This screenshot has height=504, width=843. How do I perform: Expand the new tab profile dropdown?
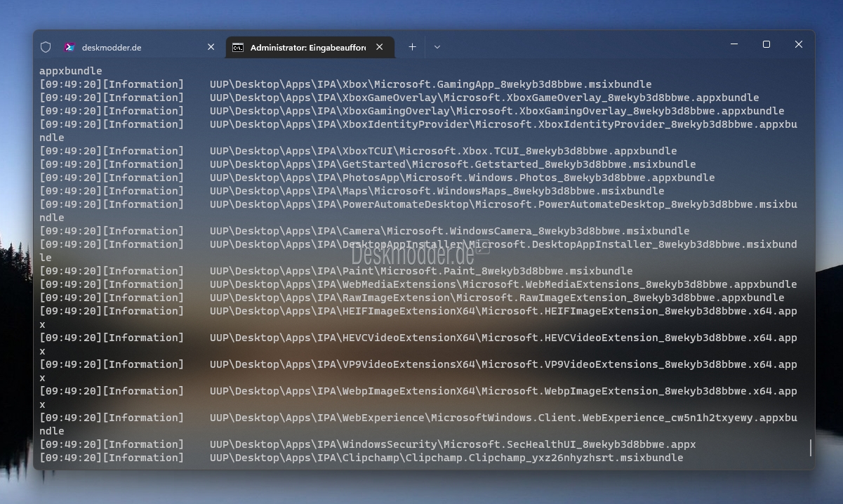(x=437, y=47)
